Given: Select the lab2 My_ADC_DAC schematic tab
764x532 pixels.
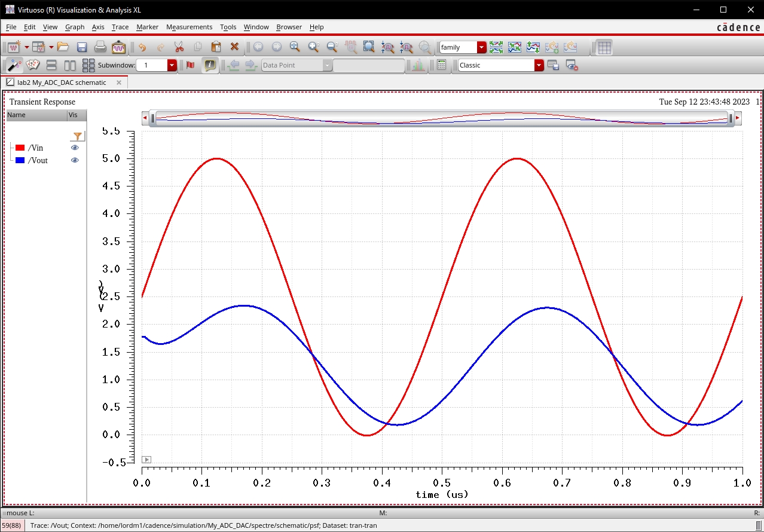Looking at the screenshot, I should (x=61, y=82).
